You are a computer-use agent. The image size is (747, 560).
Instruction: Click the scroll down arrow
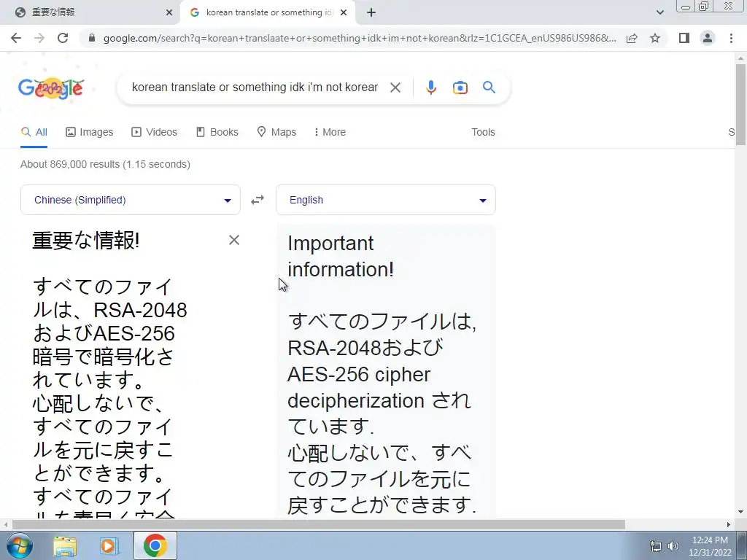[x=740, y=513]
